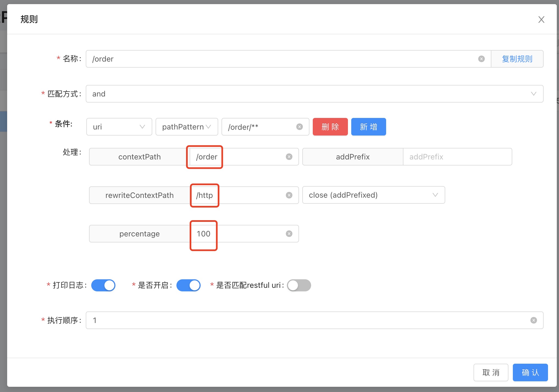Screen dimensions: 559x392
Task: Click the 复制规则 button
Action: [x=517, y=59]
